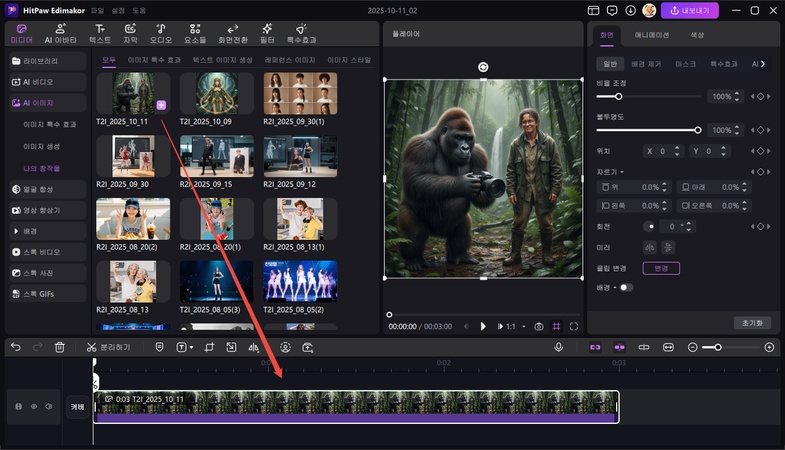
Task: Expand more property tabs with right chevron
Action: [764, 63]
